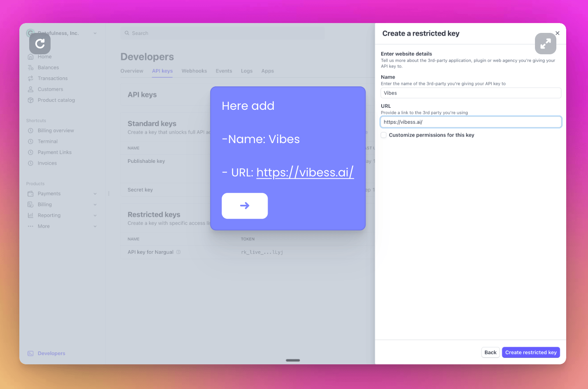Click the More ellipsis icon
The width and height of the screenshot is (588, 389).
click(30, 226)
